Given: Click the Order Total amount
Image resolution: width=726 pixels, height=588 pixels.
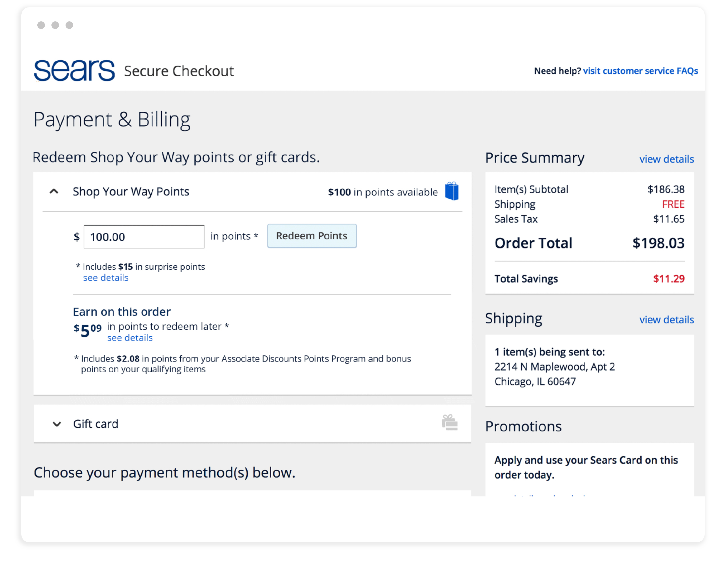Looking at the screenshot, I should (x=658, y=243).
